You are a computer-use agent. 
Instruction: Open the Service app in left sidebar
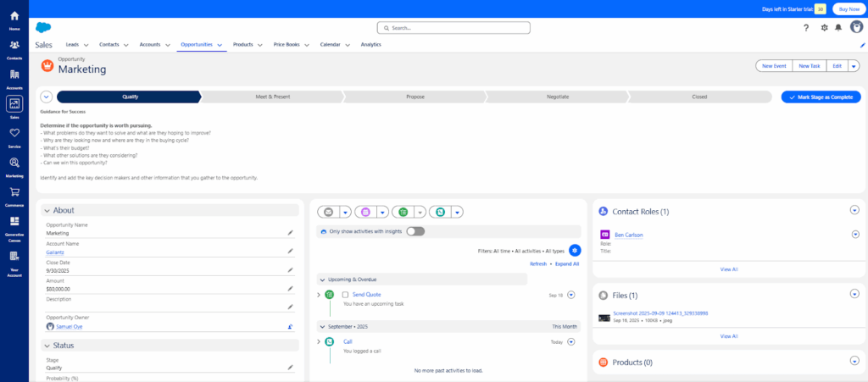(14, 136)
